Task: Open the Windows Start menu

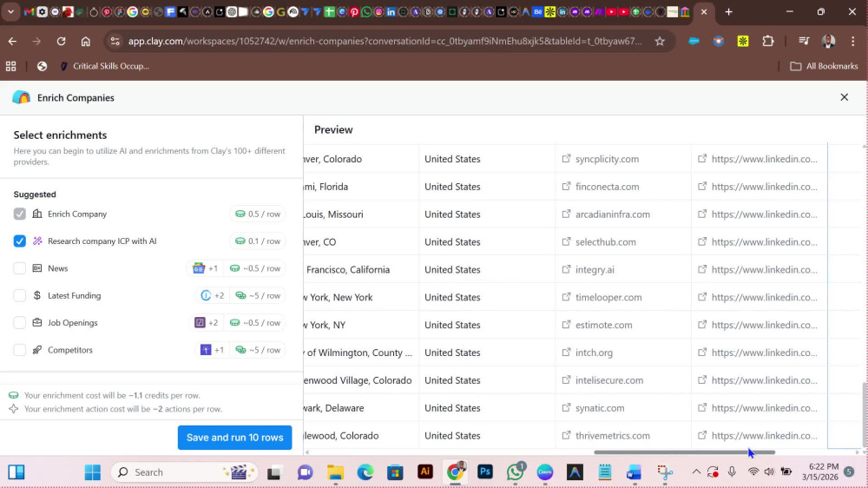Action: (x=93, y=472)
